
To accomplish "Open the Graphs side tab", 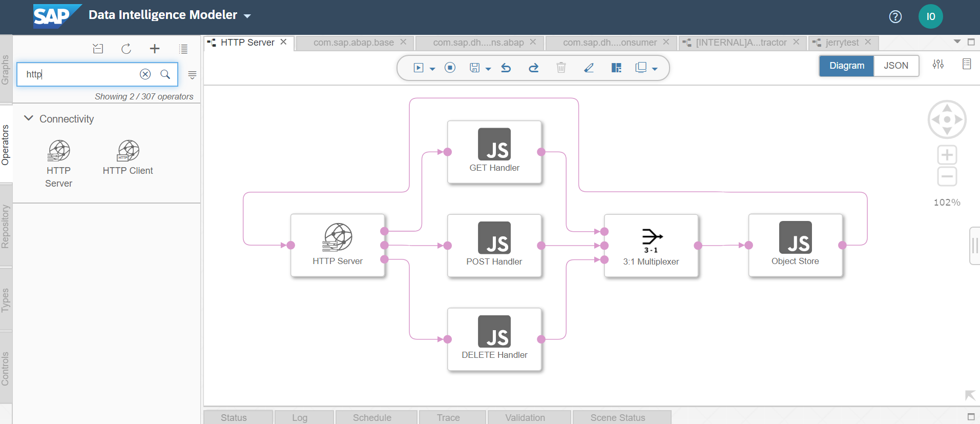I will (6, 69).
